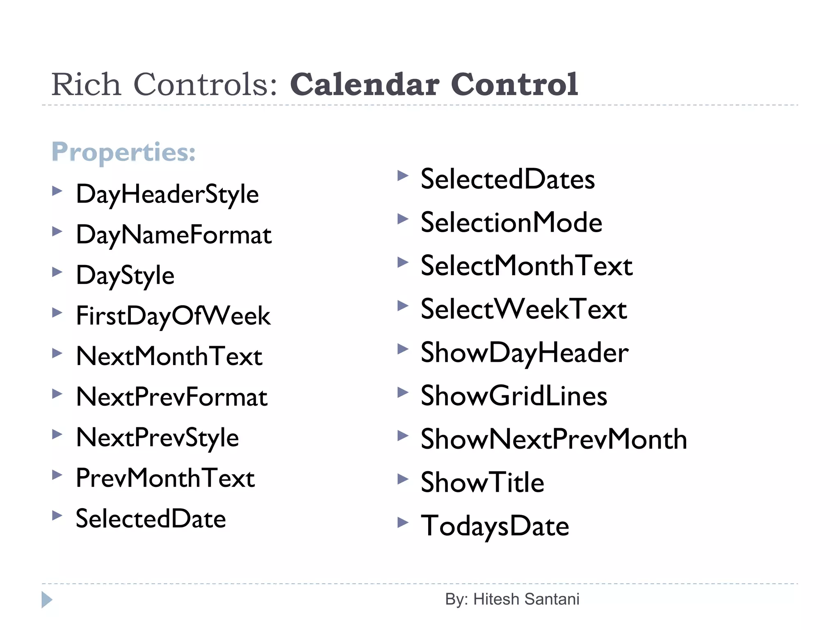Click the NextMonthText property
The height and width of the screenshot is (630, 840).
click(x=169, y=356)
